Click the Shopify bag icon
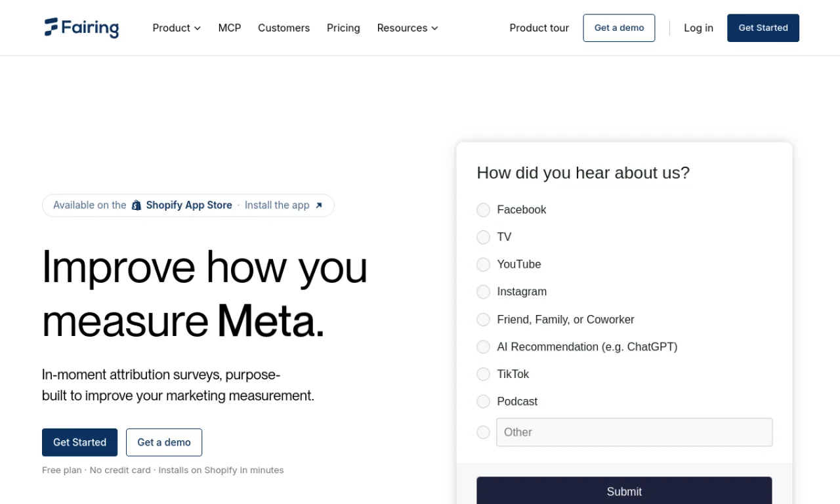This screenshot has height=504, width=840. [136, 205]
